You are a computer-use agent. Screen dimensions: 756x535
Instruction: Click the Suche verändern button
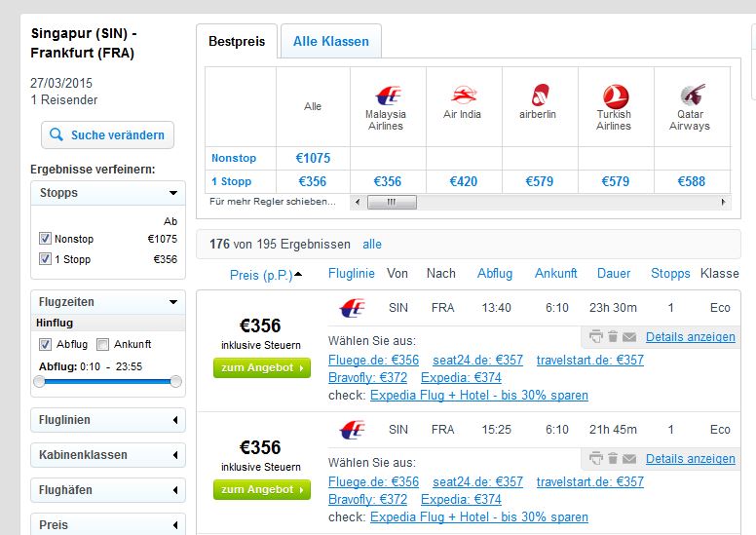coord(107,135)
